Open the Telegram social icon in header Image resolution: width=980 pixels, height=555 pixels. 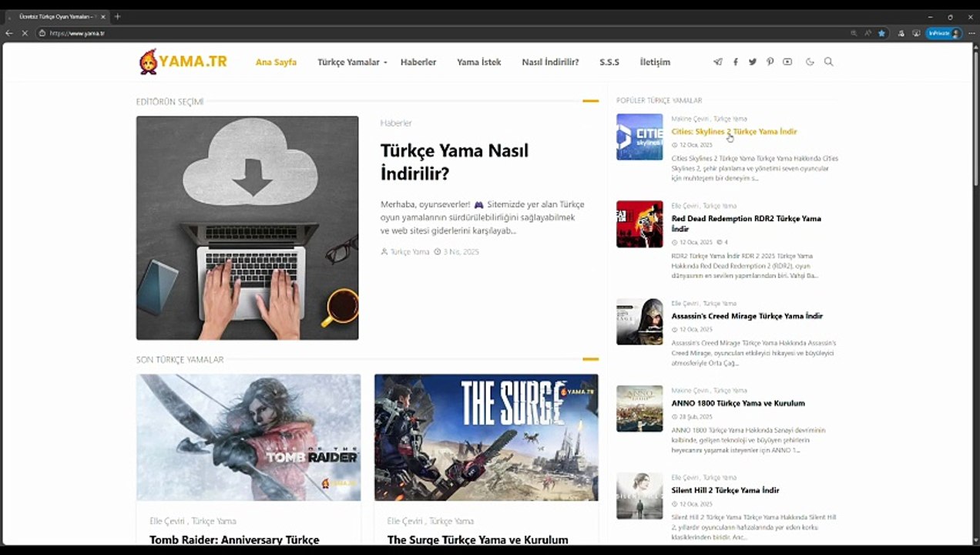(718, 62)
